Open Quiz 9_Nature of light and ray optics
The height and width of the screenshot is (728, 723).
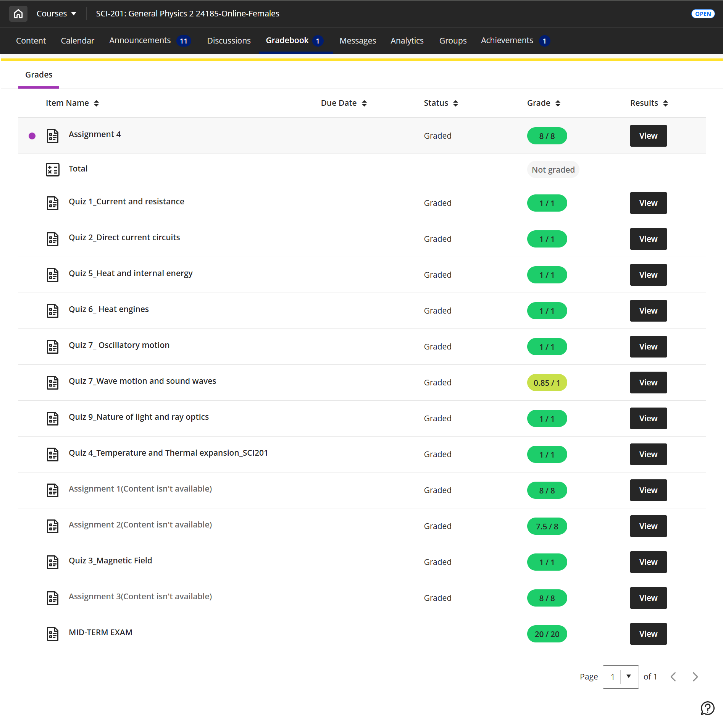(x=139, y=417)
